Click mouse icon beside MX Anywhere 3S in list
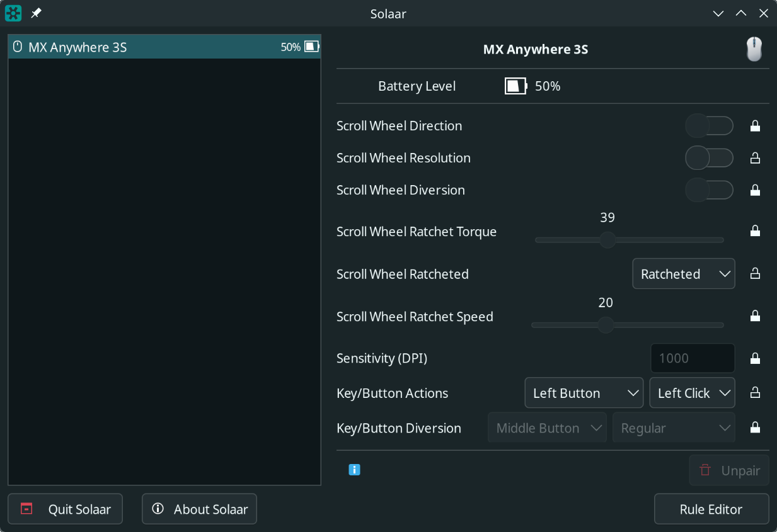The height and width of the screenshot is (532, 777). [x=18, y=47]
